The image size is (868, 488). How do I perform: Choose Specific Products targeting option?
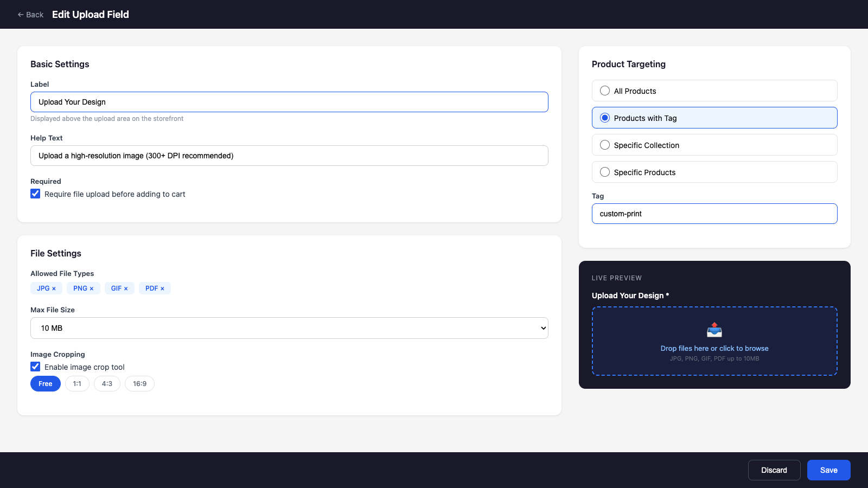pos(604,172)
